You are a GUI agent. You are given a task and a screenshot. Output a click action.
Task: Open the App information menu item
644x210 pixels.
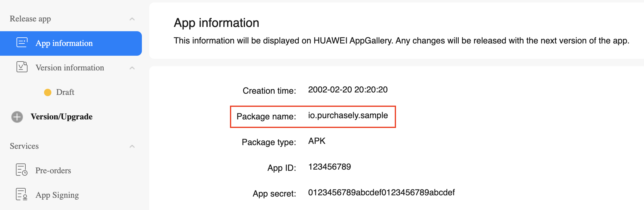coord(64,43)
